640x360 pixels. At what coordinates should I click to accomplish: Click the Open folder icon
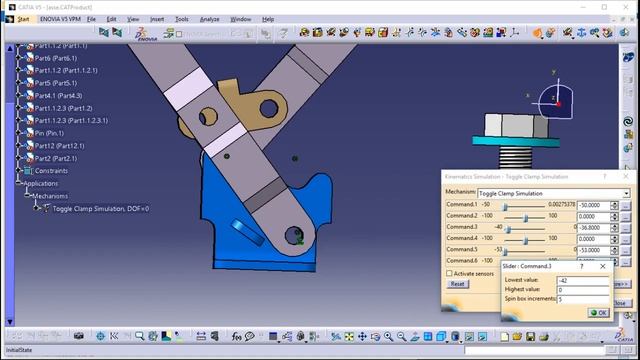[517, 337]
